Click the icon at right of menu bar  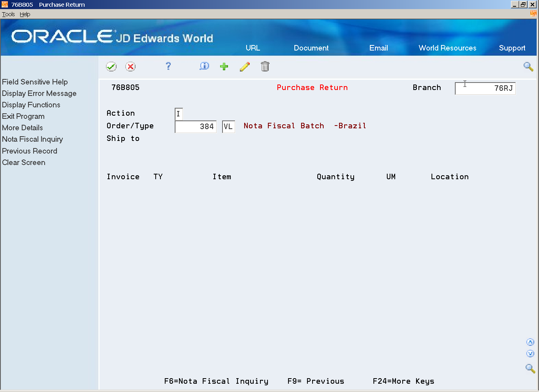(533, 14)
